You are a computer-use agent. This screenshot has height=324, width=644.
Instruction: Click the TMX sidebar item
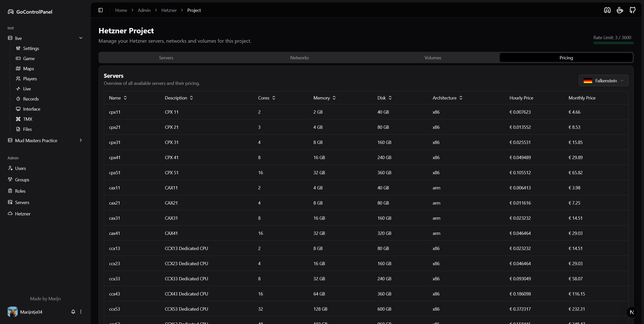[x=28, y=119]
